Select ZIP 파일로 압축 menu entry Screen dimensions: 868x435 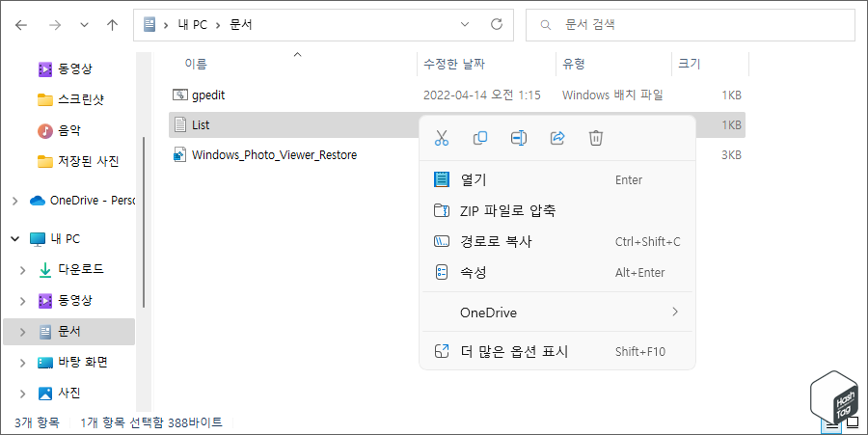[556, 211]
